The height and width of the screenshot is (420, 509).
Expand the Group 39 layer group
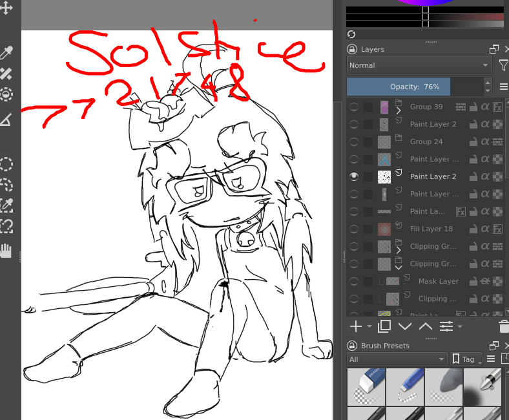coord(399,110)
